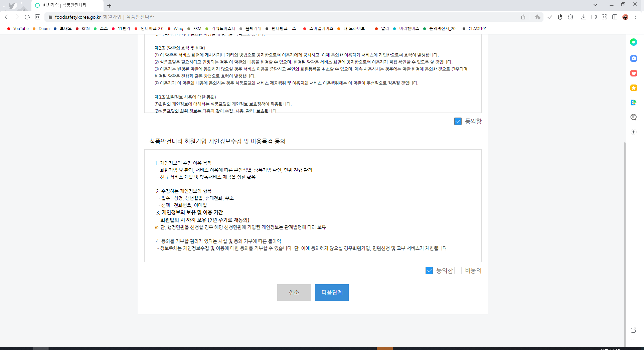Screen dimensions: 644x350
Task: Open the downloads icon
Action: [584, 17]
